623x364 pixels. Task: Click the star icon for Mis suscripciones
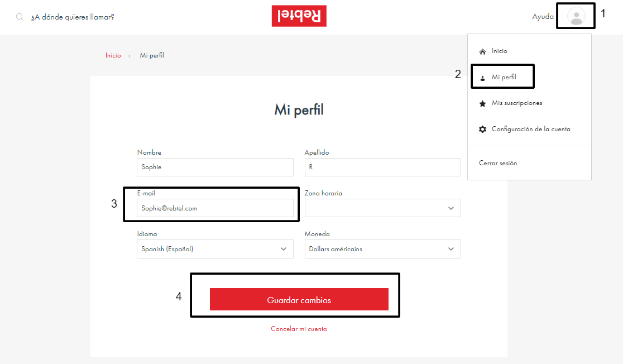tap(483, 103)
